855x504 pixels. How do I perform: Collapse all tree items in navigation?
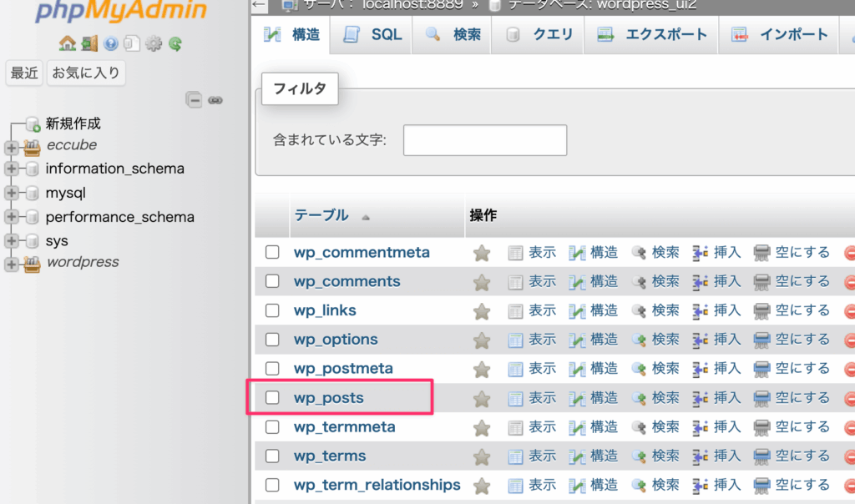[194, 100]
